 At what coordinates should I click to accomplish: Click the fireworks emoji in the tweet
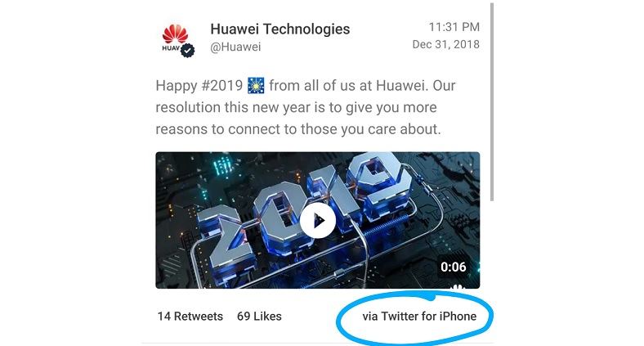coord(256,85)
